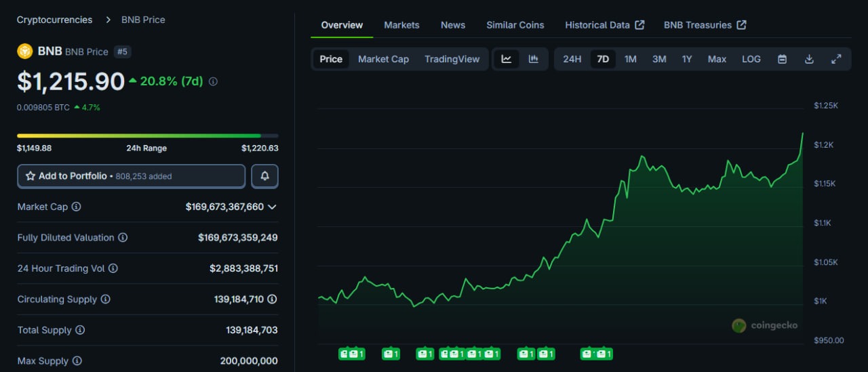Image resolution: width=868 pixels, height=372 pixels.
Task: Click the line chart view icon
Action: 507,59
